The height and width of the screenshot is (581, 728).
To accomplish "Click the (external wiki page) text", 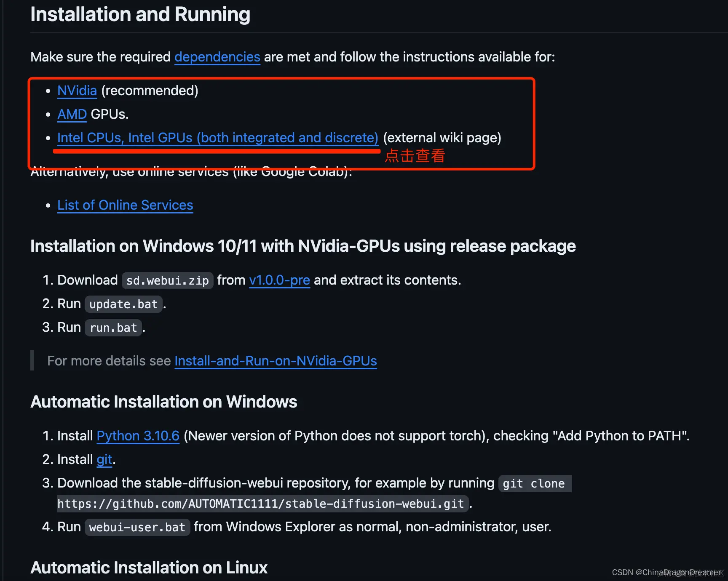I will click(x=442, y=138).
